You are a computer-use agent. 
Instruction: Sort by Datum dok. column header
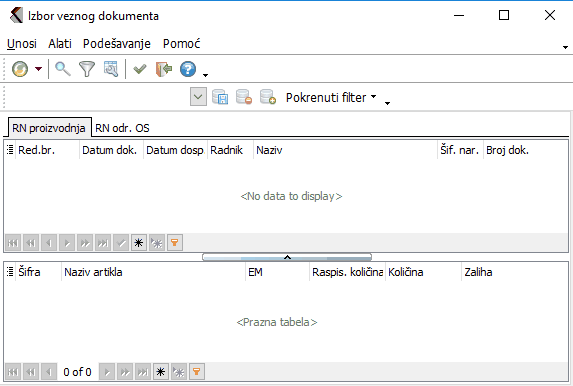tap(111, 150)
